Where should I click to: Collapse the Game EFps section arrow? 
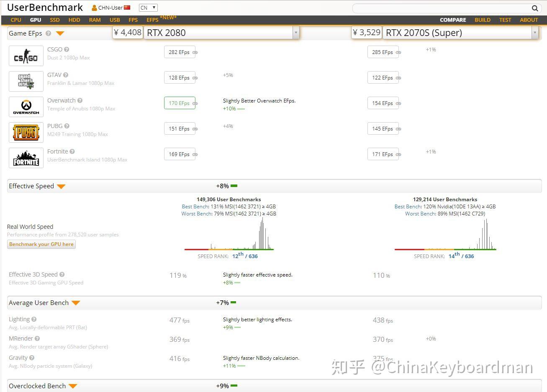(x=60, y=33)
